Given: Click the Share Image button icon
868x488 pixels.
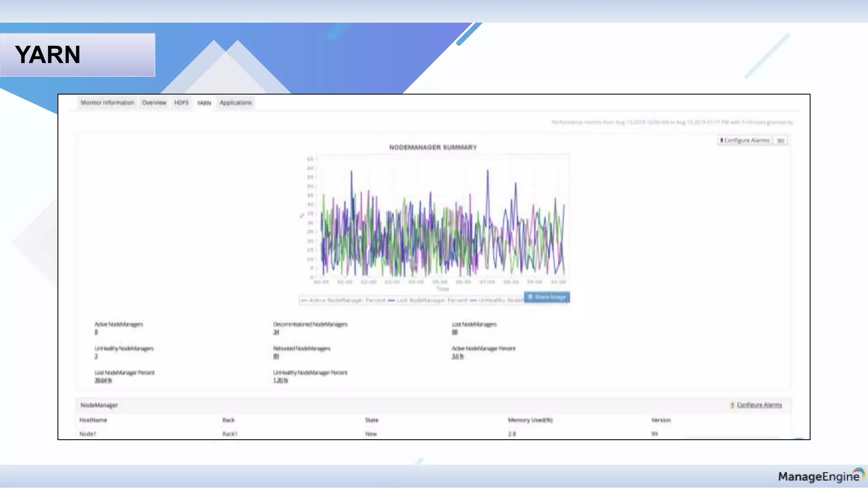Looking at the screenshot, I should click(x=530, y=297).
